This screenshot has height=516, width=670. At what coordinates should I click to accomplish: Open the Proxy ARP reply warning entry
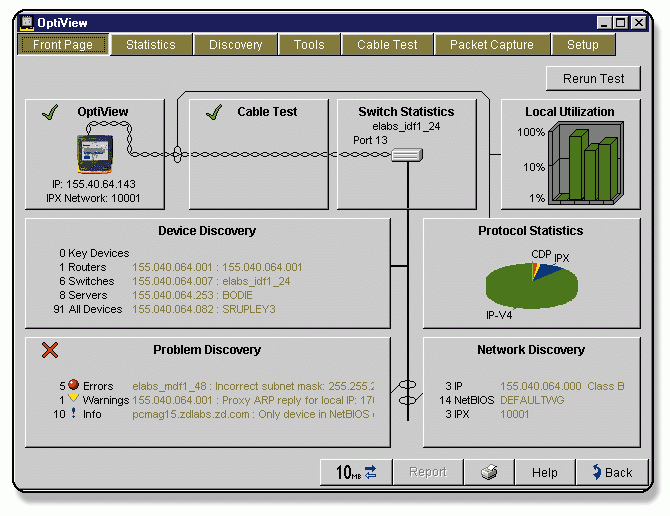coord(253,400)
